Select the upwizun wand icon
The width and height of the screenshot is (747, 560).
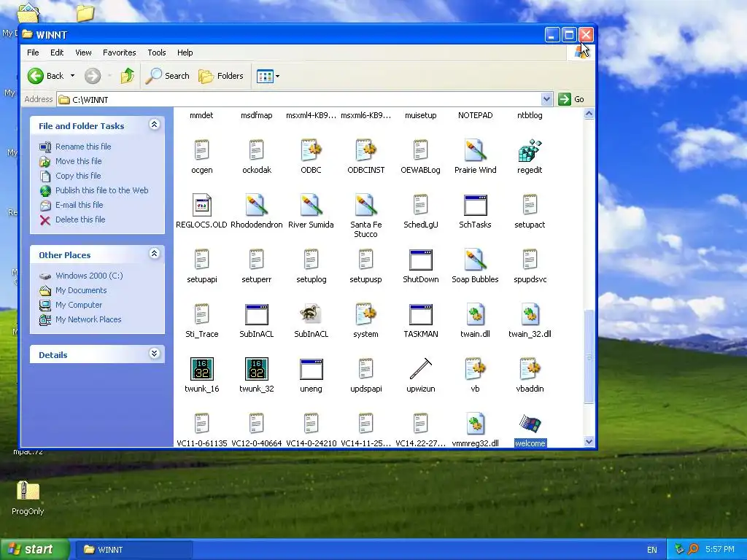point(421,369)
